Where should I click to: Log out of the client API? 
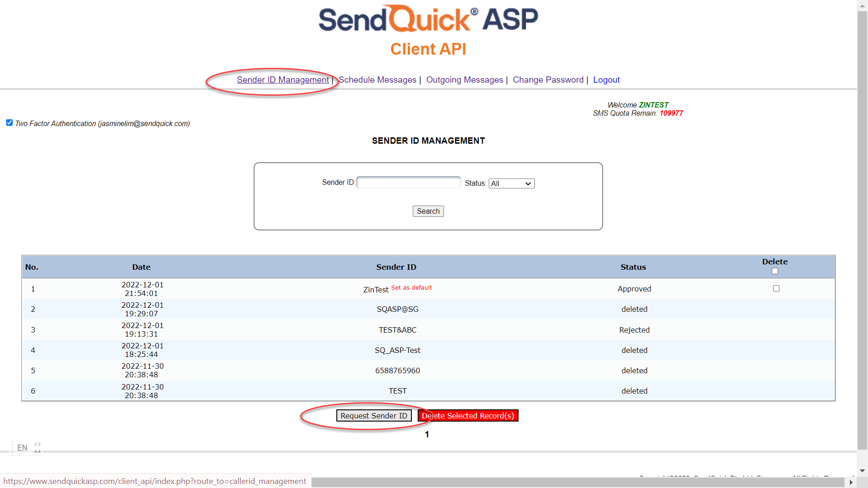[x=606, y=80]
